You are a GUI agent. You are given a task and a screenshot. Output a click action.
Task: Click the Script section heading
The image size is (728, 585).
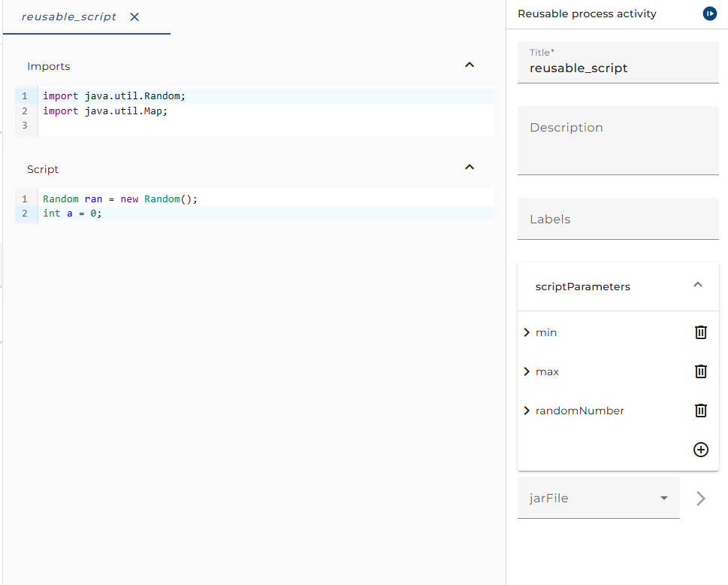pyautogui.click(x=43, y=169)
